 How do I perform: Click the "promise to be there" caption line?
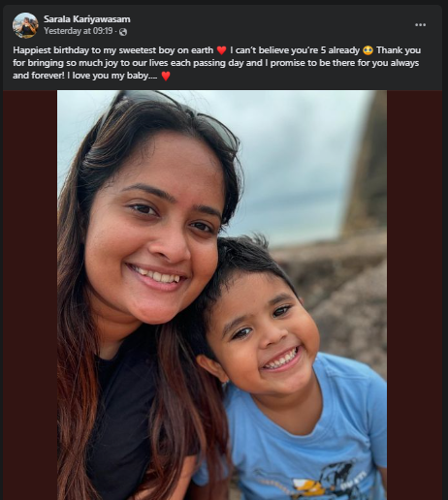point(216,63)
